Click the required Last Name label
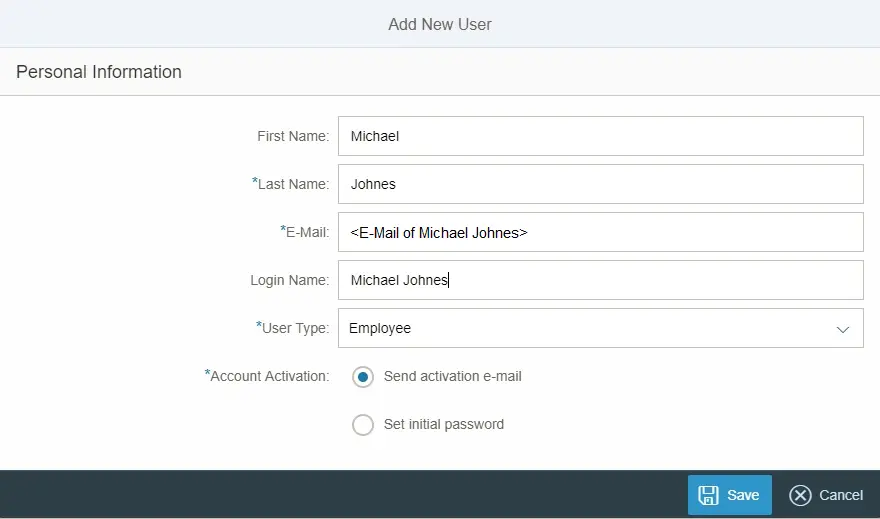 [292, 184]
